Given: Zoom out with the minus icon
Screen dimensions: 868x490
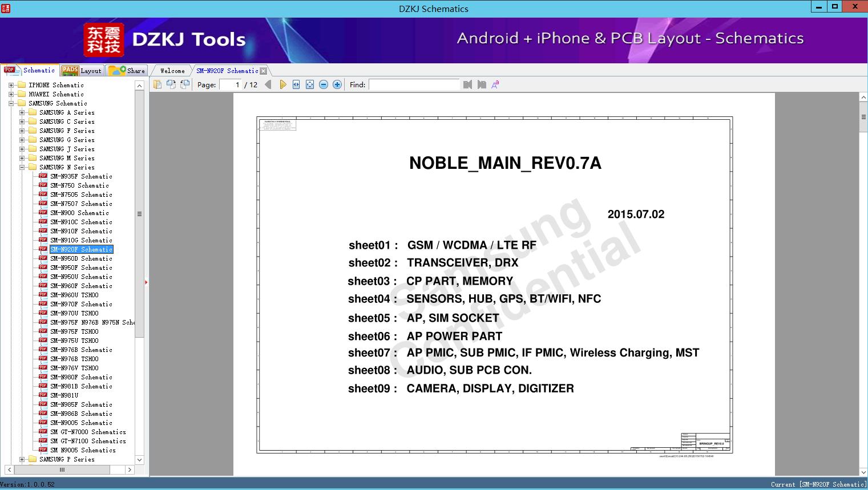Looking at the screenshot, I should pos(324,84).
